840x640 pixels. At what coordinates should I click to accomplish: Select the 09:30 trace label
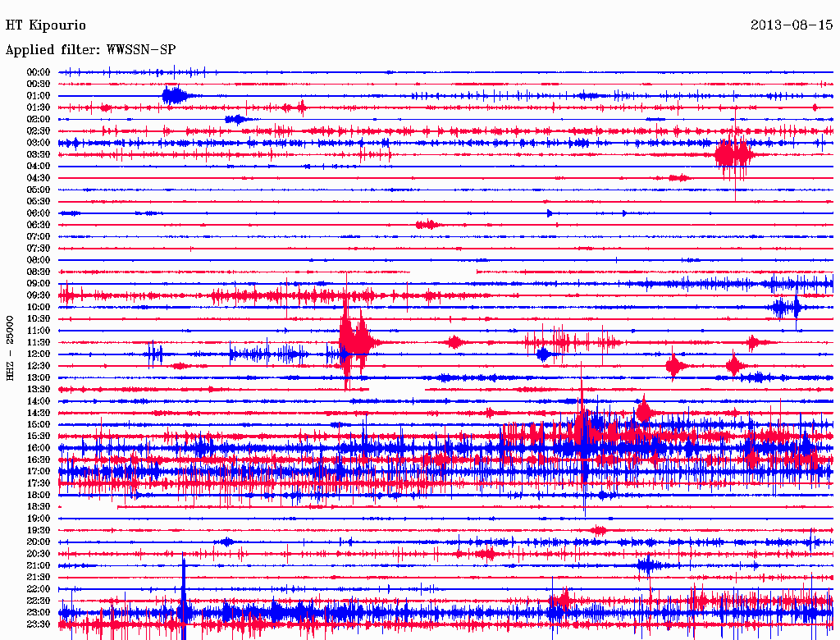point(39,296)
